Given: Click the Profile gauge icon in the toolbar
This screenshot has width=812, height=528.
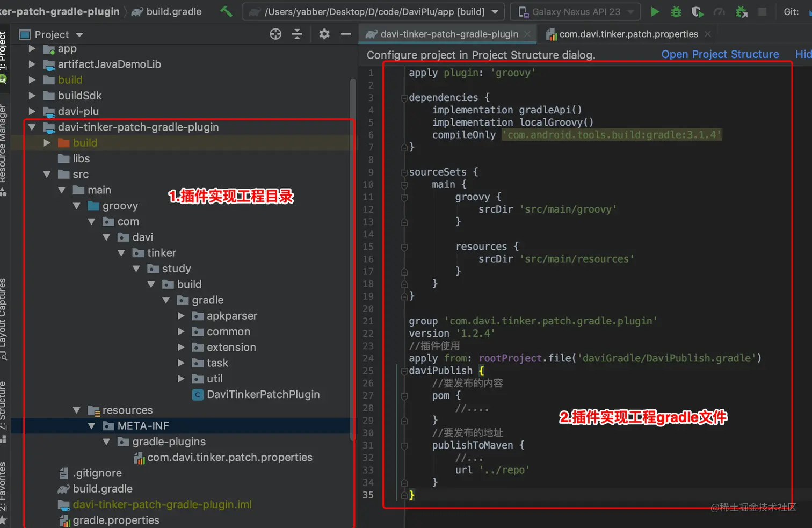Looking at the screenshot, I should pyautogui.click(x=719, y=11).
